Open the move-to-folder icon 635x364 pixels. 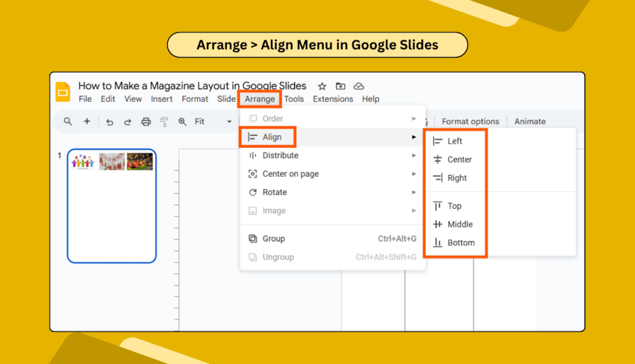click(x=340, y=86)
